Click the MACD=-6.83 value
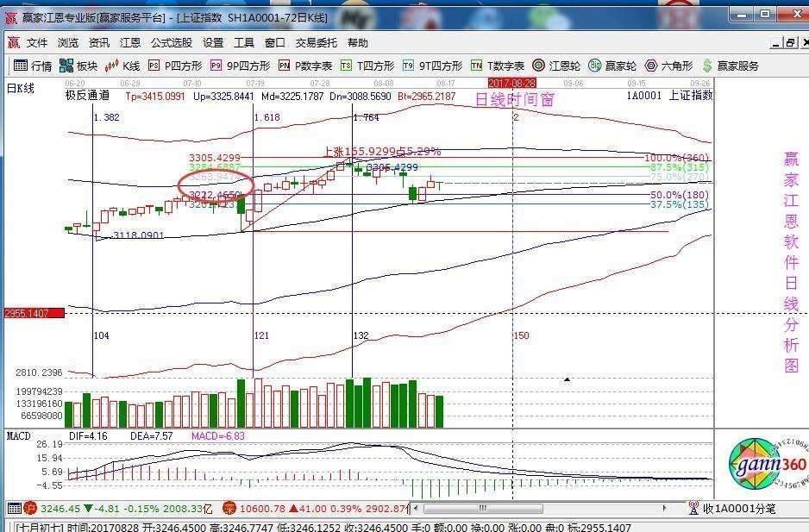This screenshot has width=809, height=532. pos(217,436)
